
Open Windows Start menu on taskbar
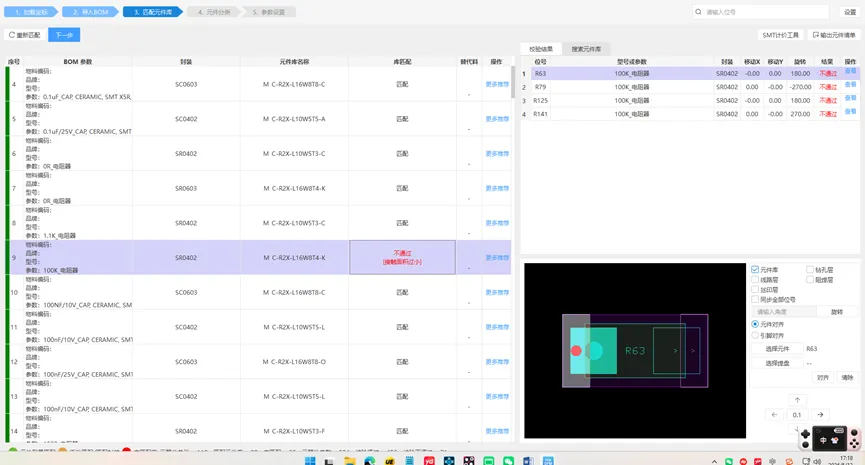[x=310, y=460]
